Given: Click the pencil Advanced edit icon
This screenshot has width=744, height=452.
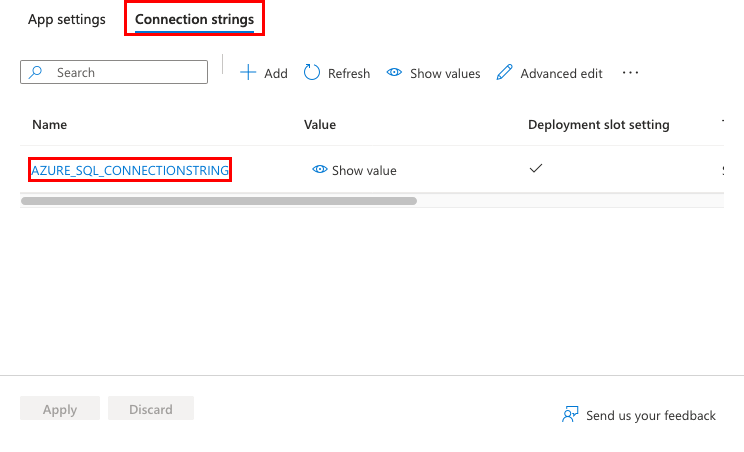Looking at the screenshot, I should 504,73.
